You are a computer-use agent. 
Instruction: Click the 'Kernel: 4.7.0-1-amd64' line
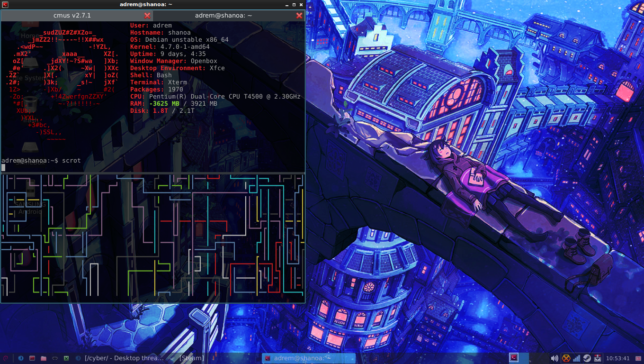pos(170,47)
